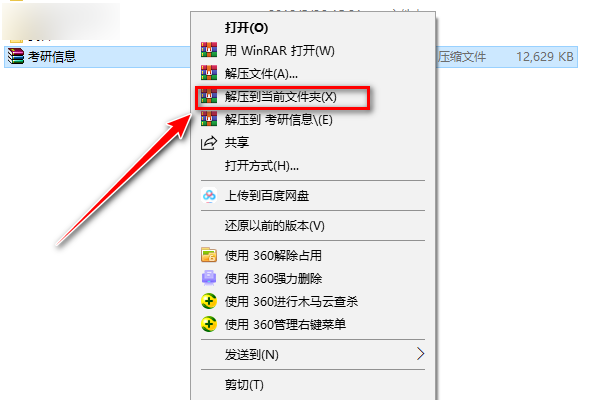Click WinRAR icon beside 解压到 考研信息\(E)
Image resolution: width=600 pixels, height=400 pixels.
pyautogui.click(x=209, y=119)
